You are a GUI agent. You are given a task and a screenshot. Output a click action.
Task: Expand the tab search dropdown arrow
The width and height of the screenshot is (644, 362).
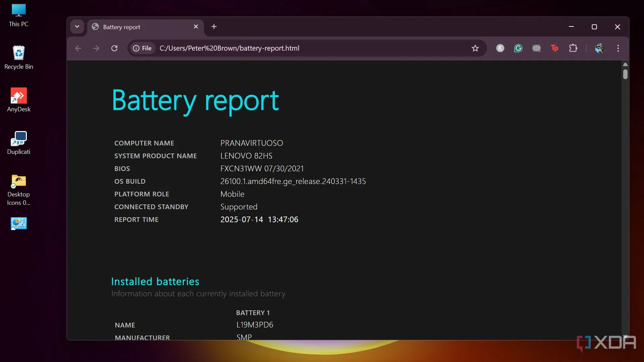(77, 26)
